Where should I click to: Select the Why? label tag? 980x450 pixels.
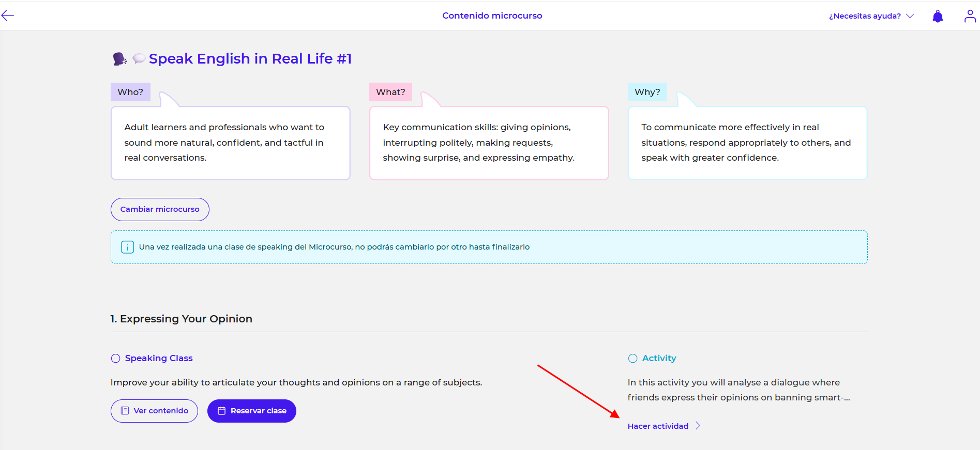point(647,92)
